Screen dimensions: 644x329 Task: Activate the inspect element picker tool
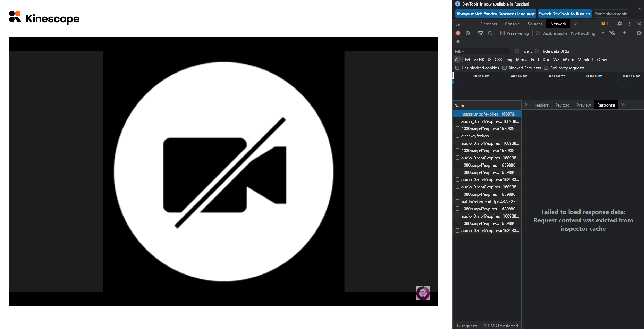458,24
